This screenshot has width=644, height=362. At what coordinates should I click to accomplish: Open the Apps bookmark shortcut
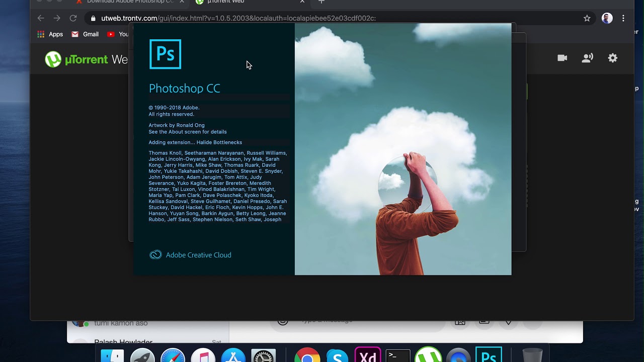point(50,34)
